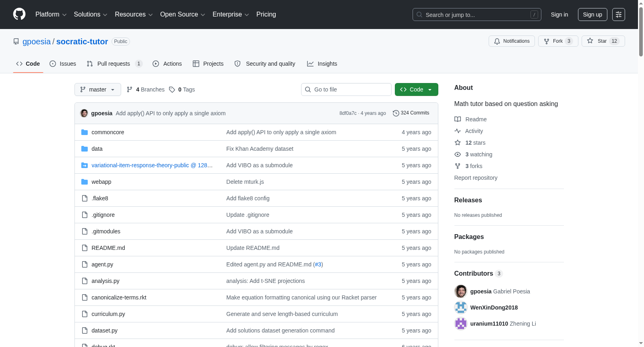Open the Insights tab

tap(322, 64)
